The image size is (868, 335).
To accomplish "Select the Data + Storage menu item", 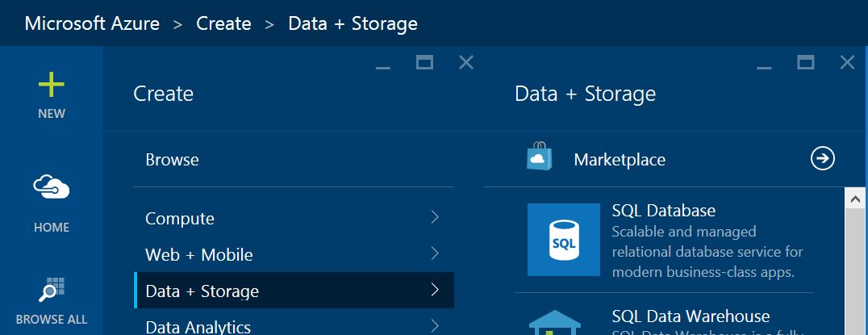I will point(294,290).
